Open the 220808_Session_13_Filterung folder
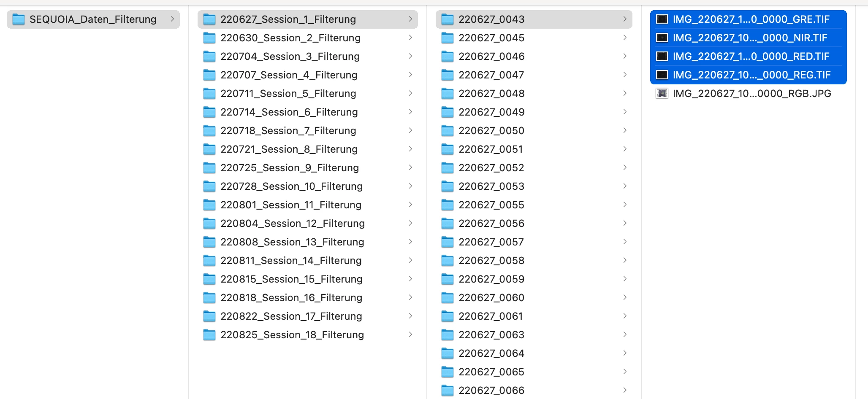This screenshot has height=399, width=868. (308, 242)
